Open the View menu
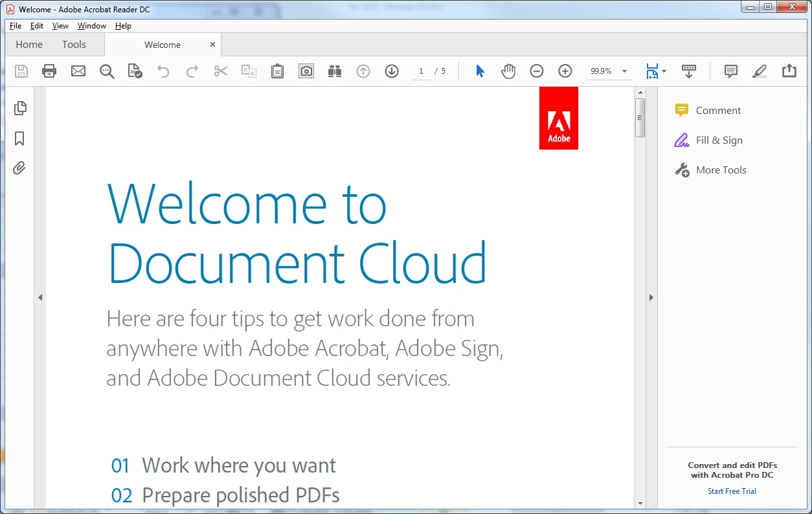The width and height of the screenshot is (812, 514). pyautogui.click(x=60, y=26)
